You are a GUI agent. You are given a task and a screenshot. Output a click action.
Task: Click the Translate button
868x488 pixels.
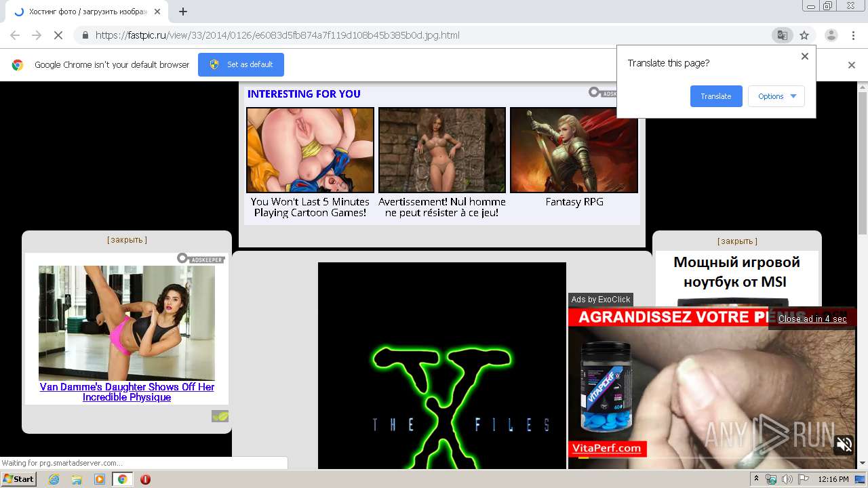[716, 96]
